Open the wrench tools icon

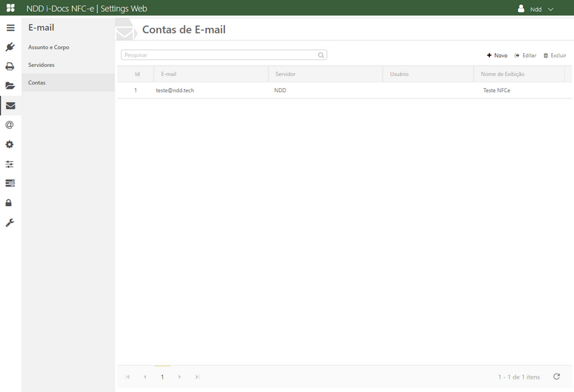10,222
